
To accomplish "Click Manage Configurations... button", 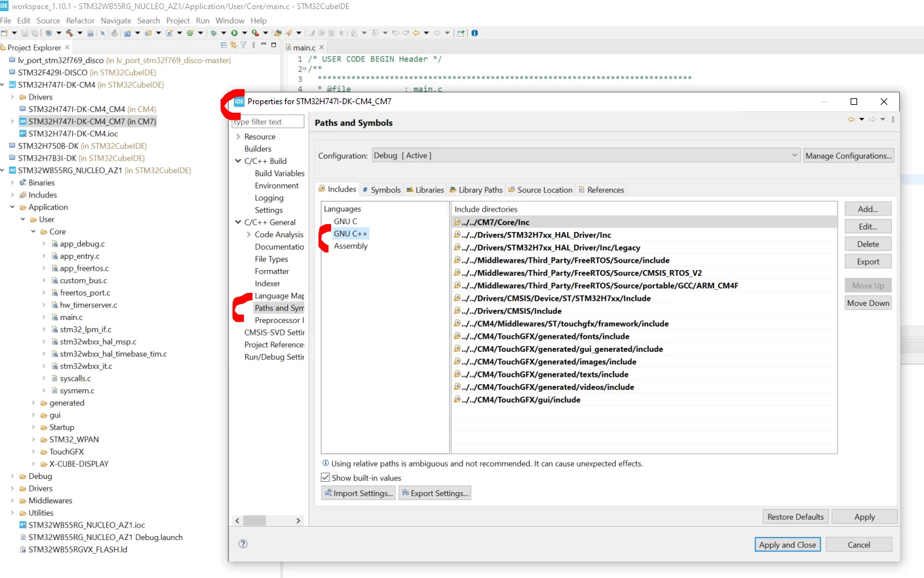I will point(849,155).
